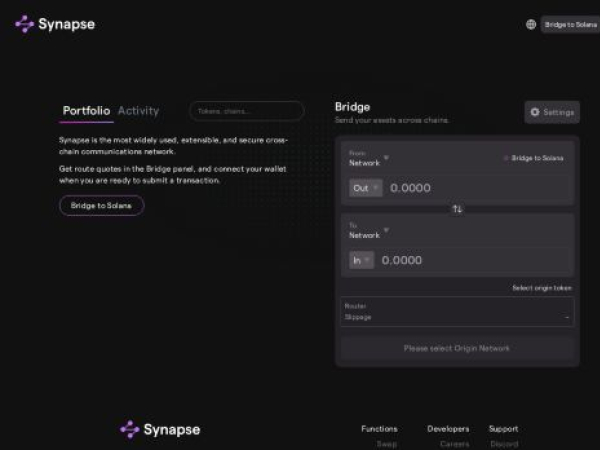Switch to the Portfolio tab
The height and width of the screenshot is (450, 600).
[86, 111]
